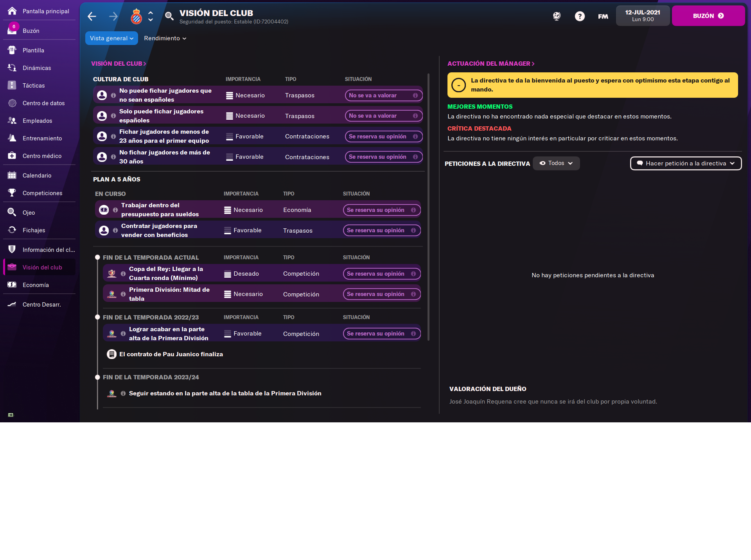Click the FIN DE LA TEMPORADA ACTUAL timeline marker
The height and width of the screenshot is (560, 751).
pos(97,257)
